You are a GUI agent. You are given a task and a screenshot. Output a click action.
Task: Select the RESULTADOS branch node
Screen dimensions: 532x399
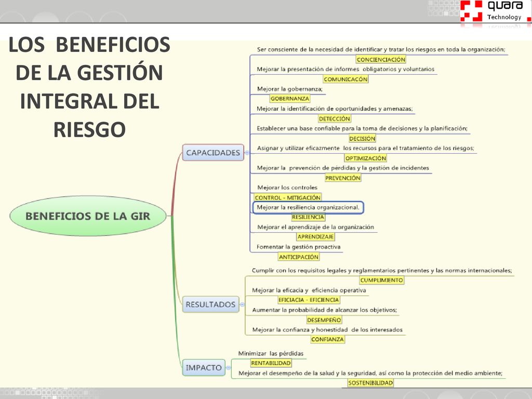211,304
